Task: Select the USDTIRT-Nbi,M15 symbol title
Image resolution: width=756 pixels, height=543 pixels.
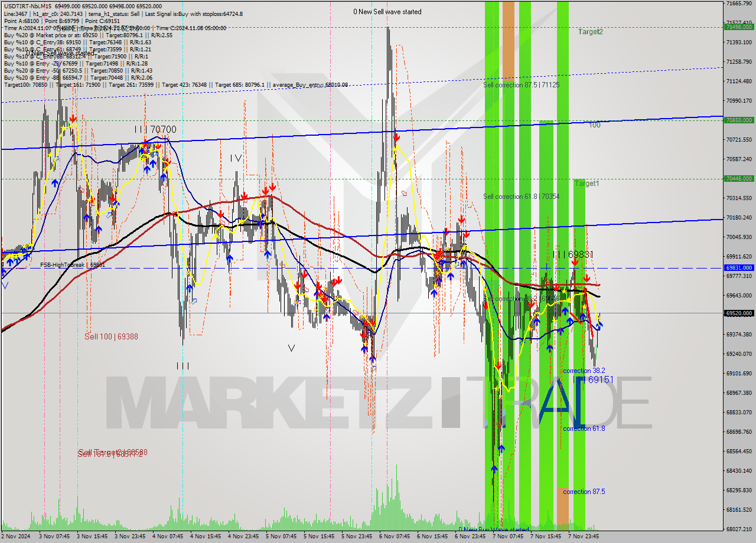Action: click(x=27, y=5)
